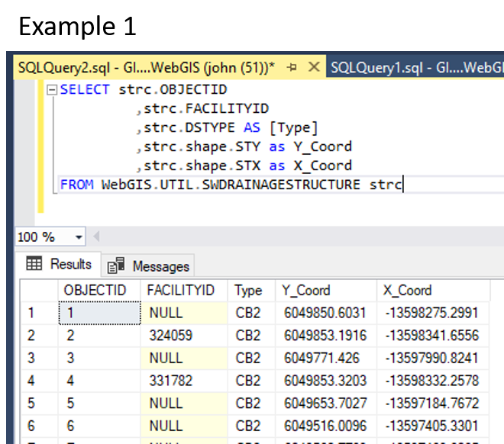Select the Y_Coord column header
The width and height of the screenshot is (504, 444).
click(x=326, y=290)
